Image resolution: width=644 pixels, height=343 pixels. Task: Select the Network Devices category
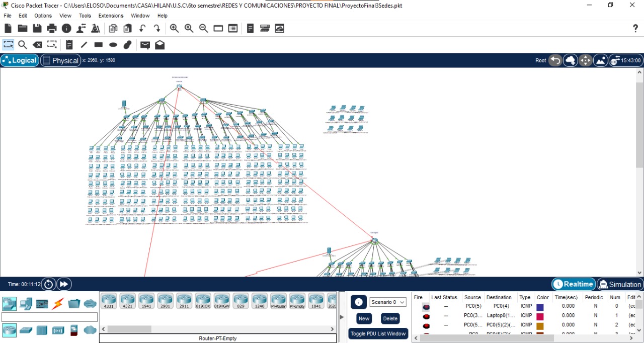(x=10, y=303)
